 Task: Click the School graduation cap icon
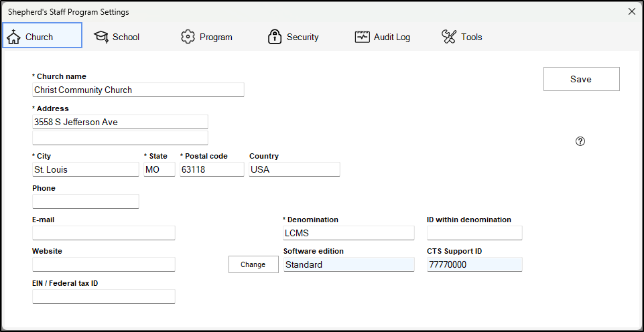click(x=101, y=37)
